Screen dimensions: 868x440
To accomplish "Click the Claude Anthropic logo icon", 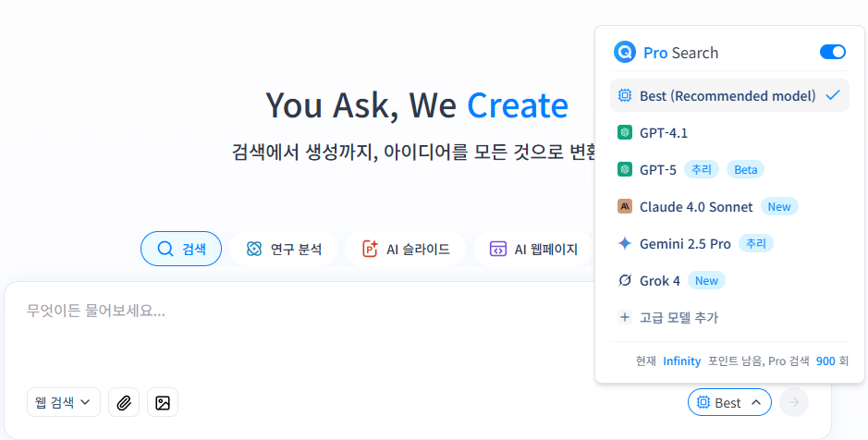I will click(625, 207).
